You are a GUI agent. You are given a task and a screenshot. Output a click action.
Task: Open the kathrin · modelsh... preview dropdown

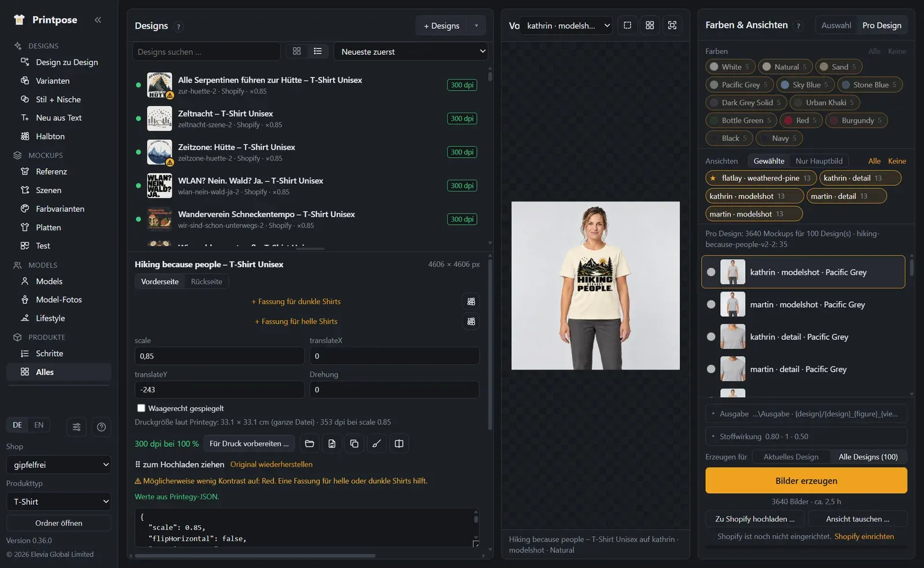point(567,25)
